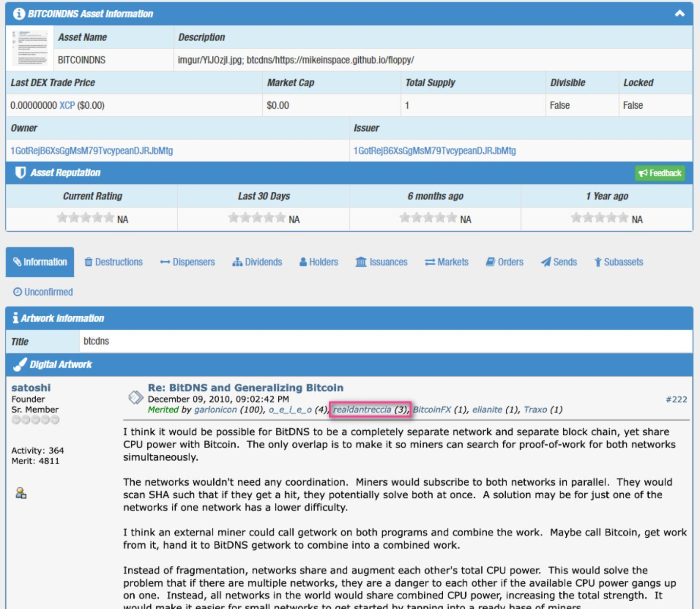700x609 pixels.
Task: Click the XCP currency link
Action: (x=67, y=105)
